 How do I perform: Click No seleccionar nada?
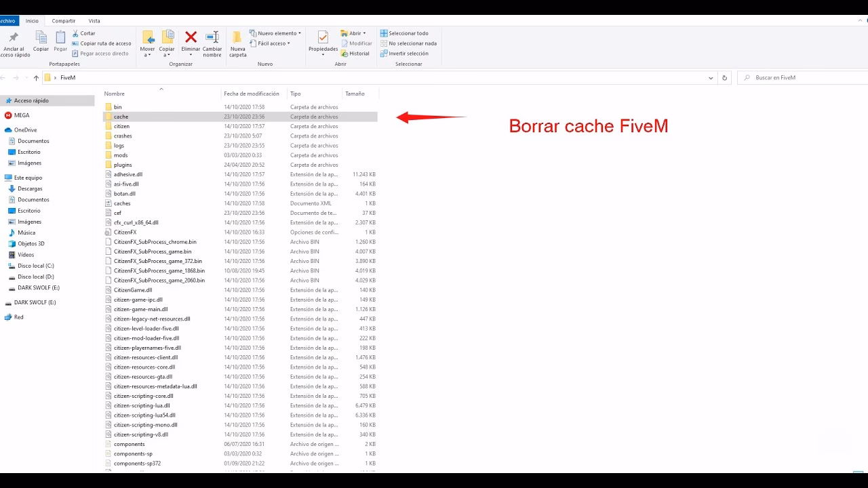point(408,43)
